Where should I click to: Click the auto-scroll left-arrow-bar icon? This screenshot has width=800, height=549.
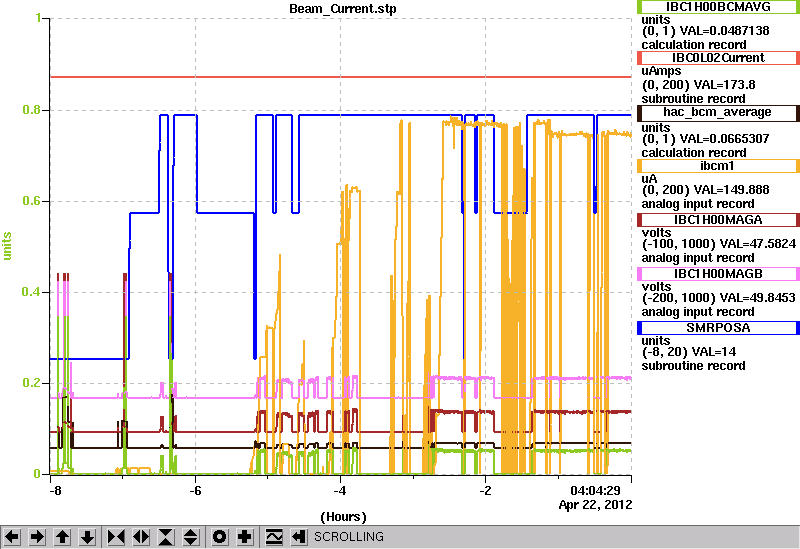[x=299, y=537]
